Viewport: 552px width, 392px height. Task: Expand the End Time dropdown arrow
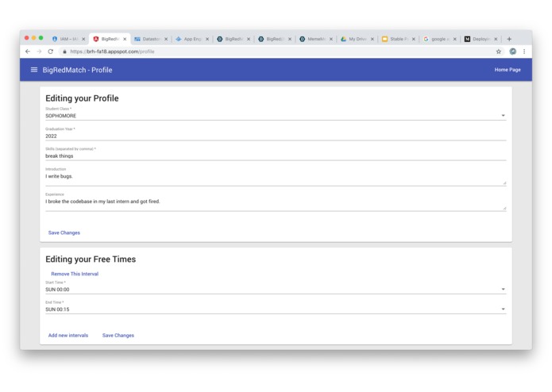503,309
